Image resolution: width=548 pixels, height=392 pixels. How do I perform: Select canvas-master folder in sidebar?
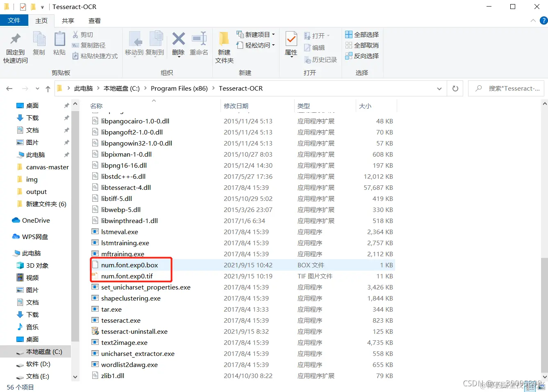47,167
